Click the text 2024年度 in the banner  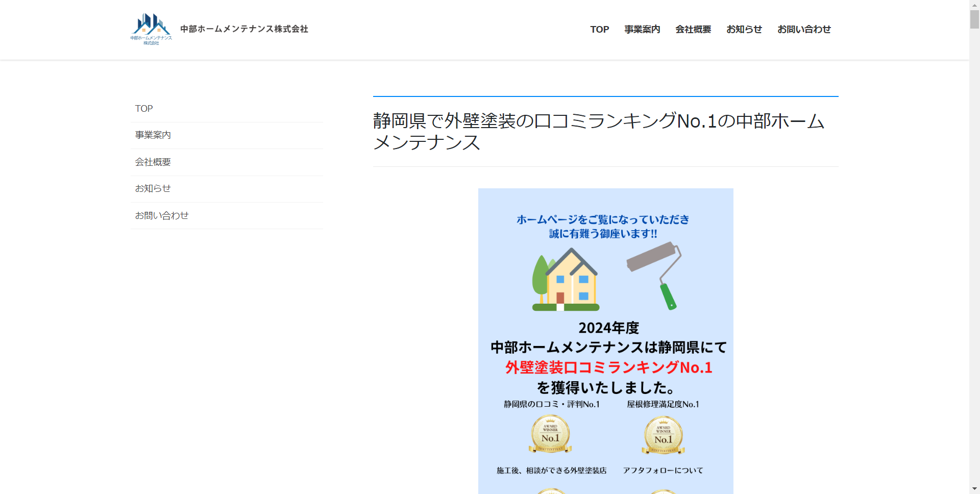[x=608, y=328]
